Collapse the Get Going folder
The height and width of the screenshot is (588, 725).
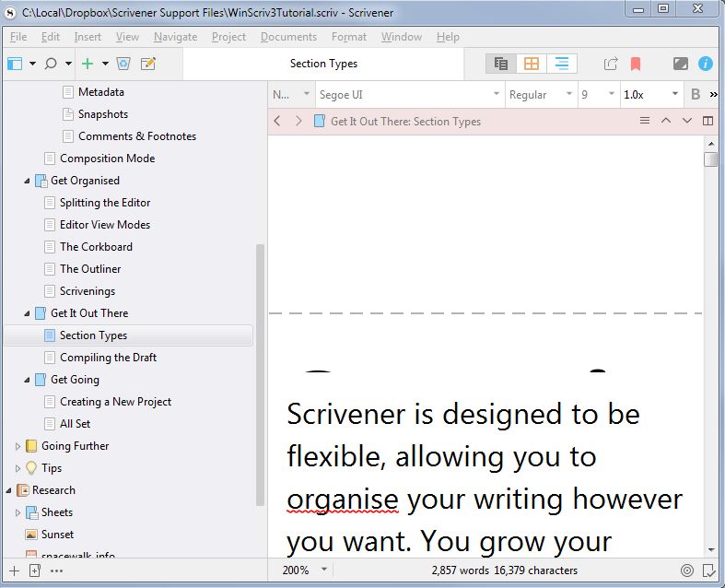click(x=27, y=380)
